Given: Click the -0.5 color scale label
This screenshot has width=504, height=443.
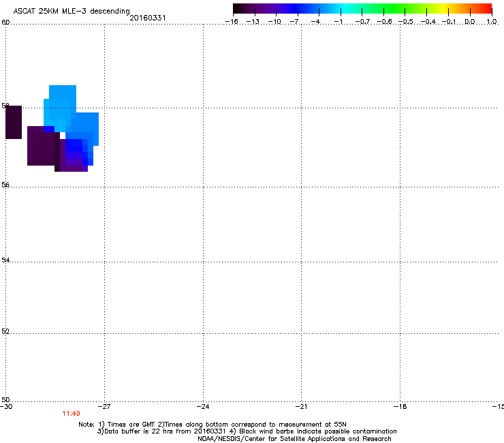Looking at the screenshot, I should [x=405, y=22].
